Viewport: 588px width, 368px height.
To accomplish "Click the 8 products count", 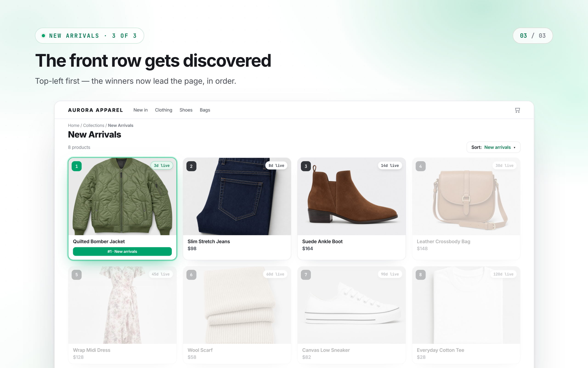I will click(79, 147).
